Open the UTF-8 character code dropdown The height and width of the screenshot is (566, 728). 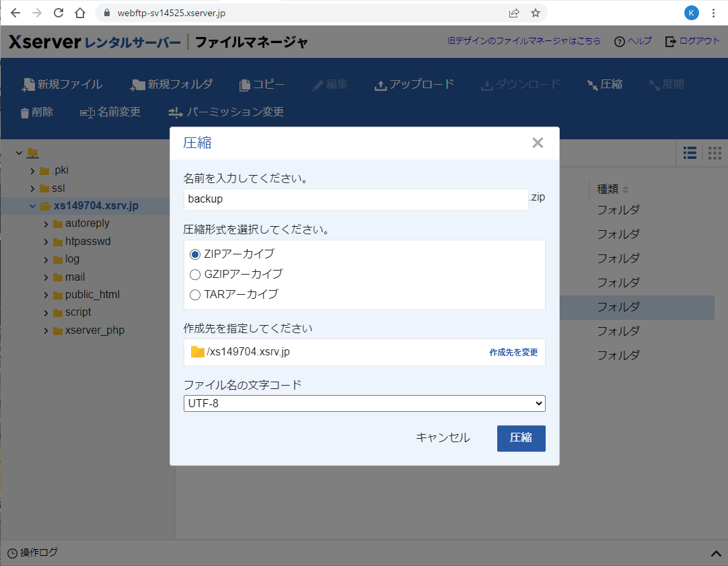(364, 403)
